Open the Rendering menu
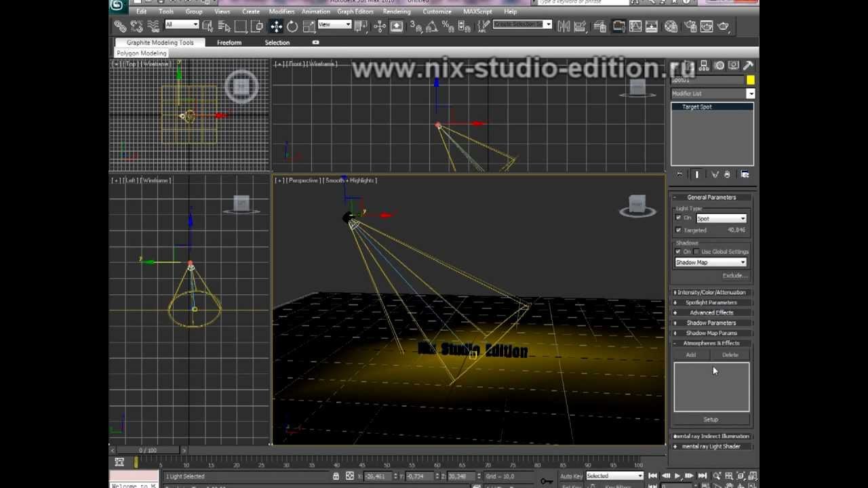 point(396,12)
